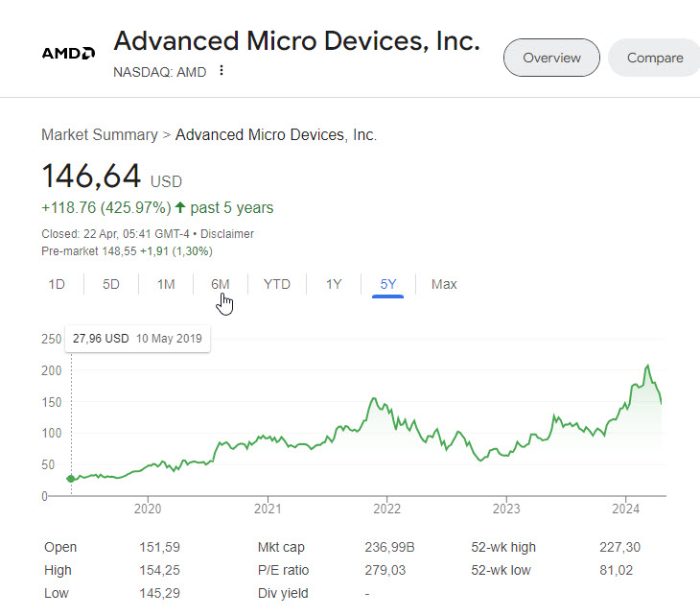The height and width of the screenshot is (616, 700).
Task: Select the 1Y time range
Action: 334,284
